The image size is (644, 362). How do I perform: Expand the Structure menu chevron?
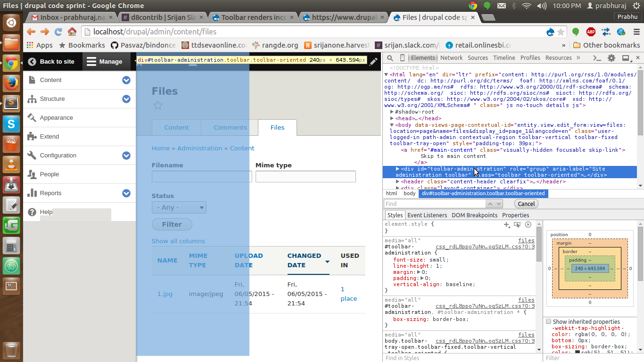click(126, 99)
